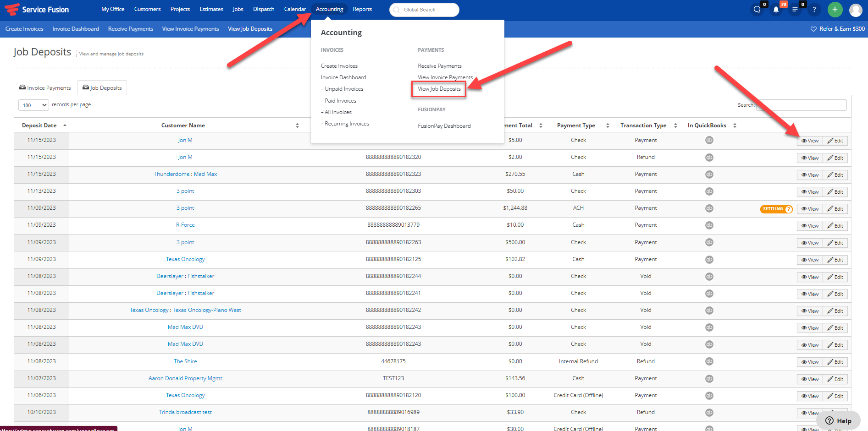Edit the $1,244.88 ACH deposit

pos(835,209)
